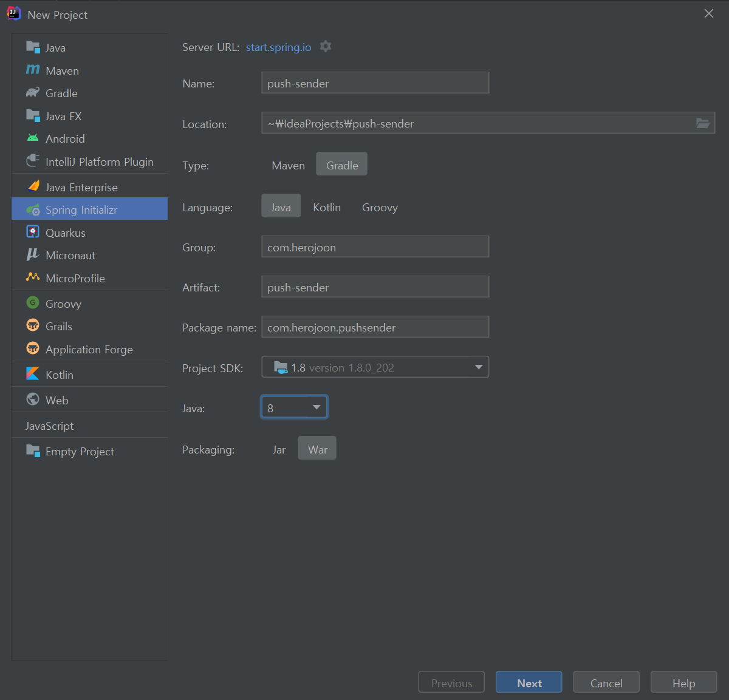
Task: Click the Android robot icon
Action: [x=33, y=138]
